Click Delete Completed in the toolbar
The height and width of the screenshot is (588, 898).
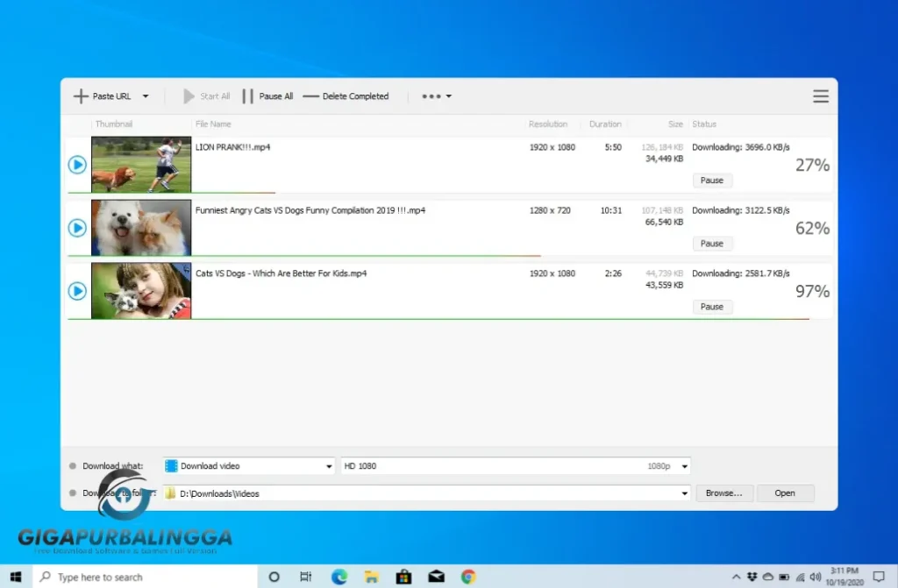click(x=347, y=96)
